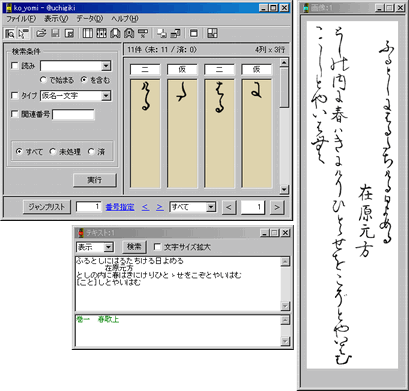The width and height of the screenshot is (409, 391).
Task: Open the すべて dropdown in bottom navigation bar
Action: (x=211, y=207)
